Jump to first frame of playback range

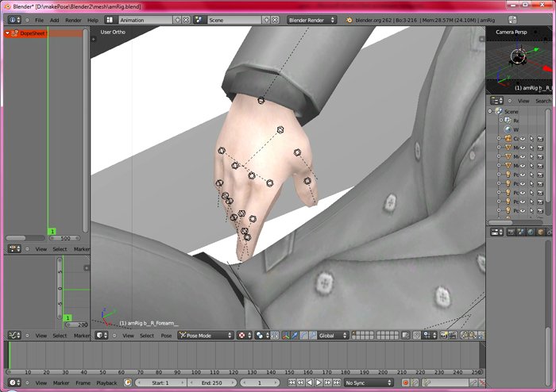click(x=292, y=382)
